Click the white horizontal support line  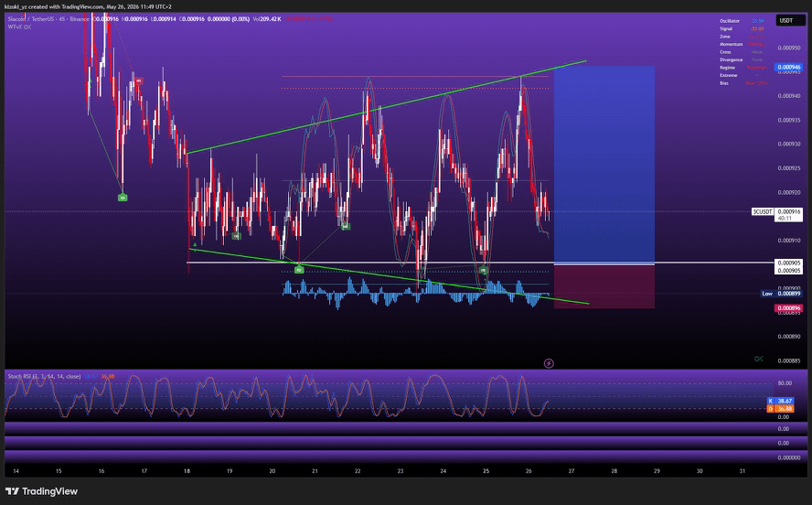(x=370, y=263)
